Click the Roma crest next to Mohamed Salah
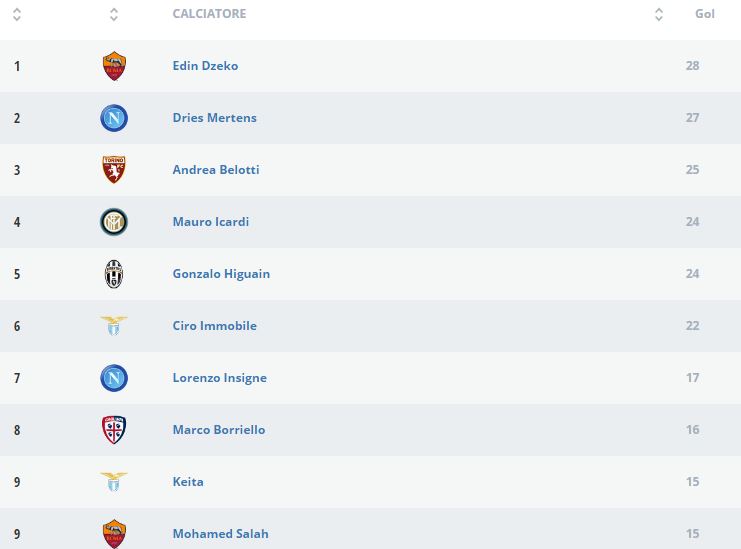Screen dimensions: 741x549 click(114, 533)
